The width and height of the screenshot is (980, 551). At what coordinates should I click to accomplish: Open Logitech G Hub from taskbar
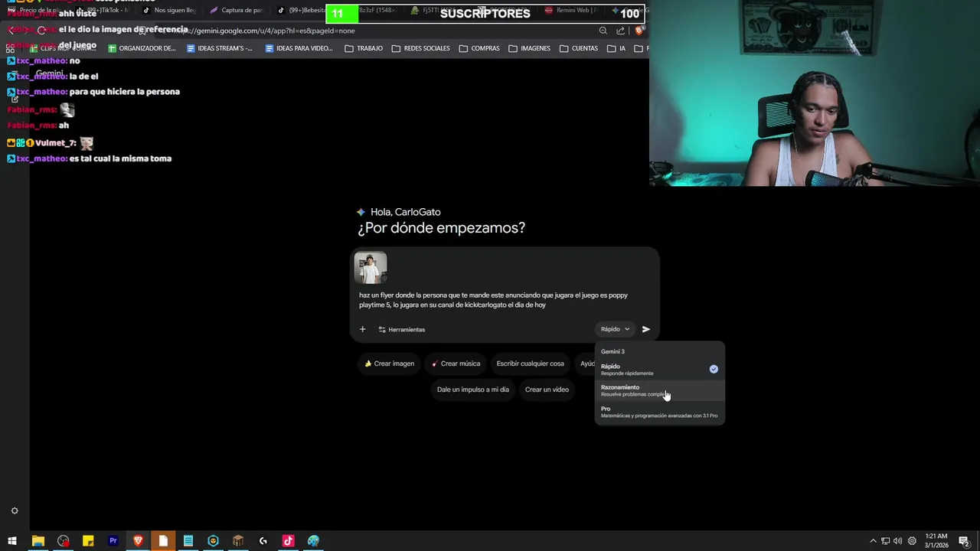pyautogui.click(x=263, y=541)
